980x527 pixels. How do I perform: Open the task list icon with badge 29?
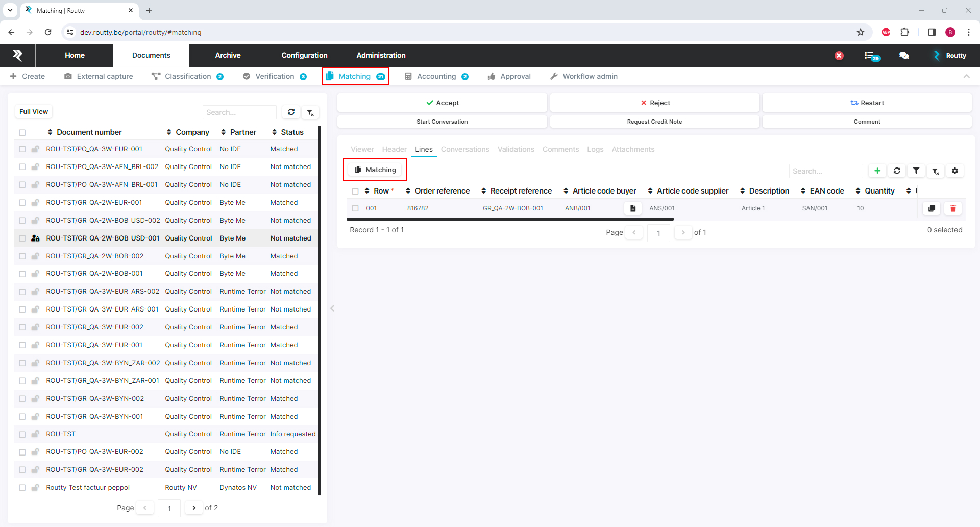[871, 56]
